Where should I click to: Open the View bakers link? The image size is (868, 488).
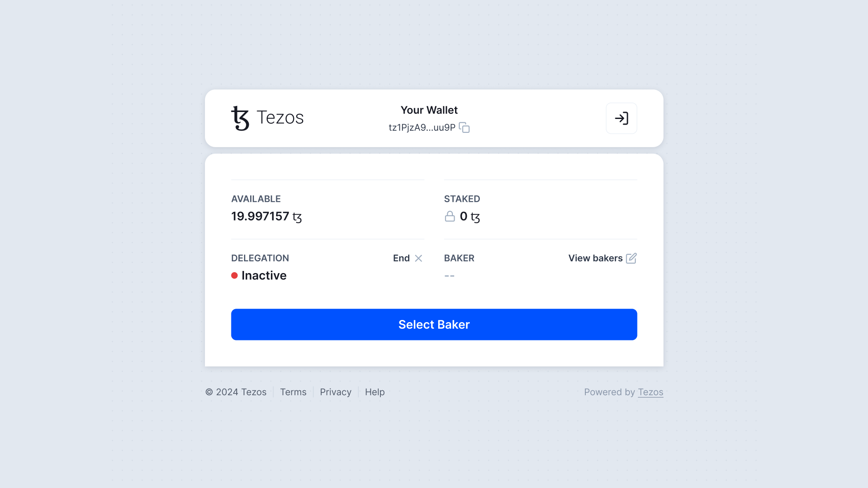coord(595,258)
